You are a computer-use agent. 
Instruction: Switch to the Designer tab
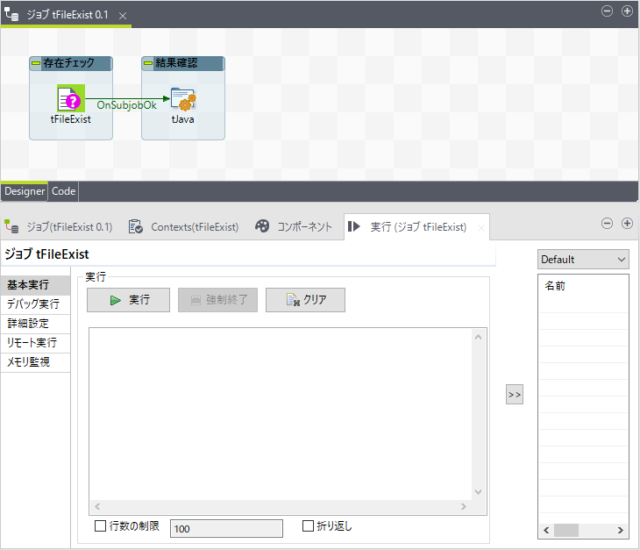24,191
